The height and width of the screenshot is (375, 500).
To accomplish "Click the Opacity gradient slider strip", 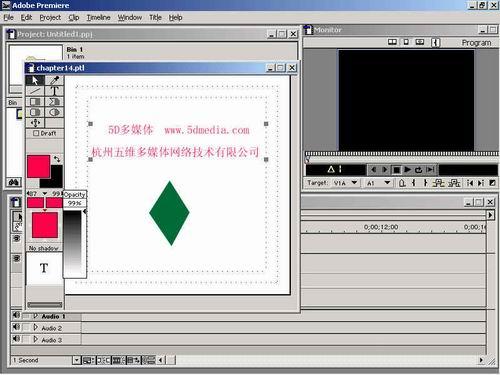I will coord(72,242).
